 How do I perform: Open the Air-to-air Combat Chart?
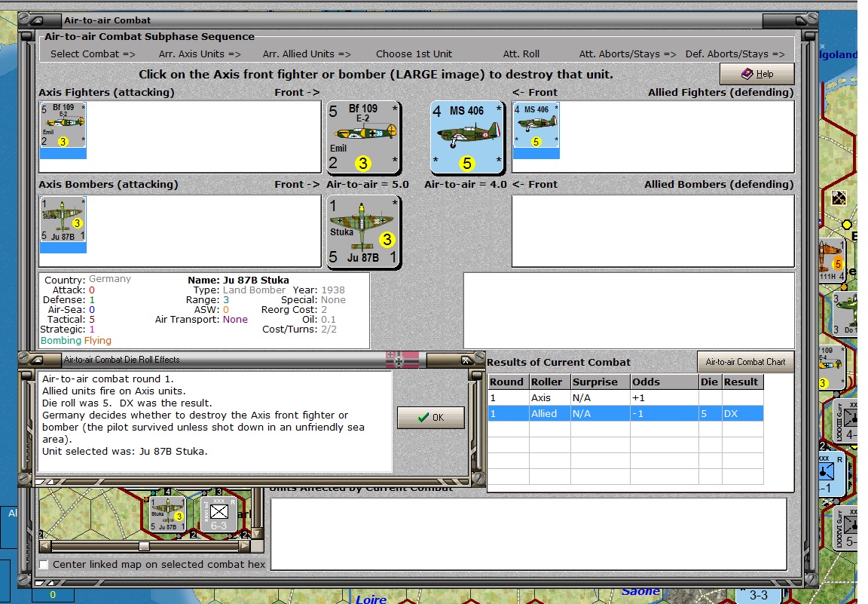click(745, 362)
